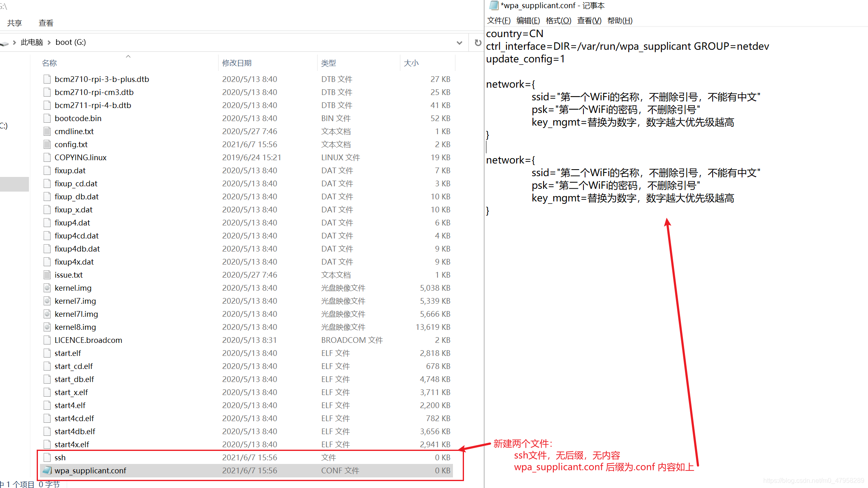868x488 pixels.
Task: Click the fixup_x.dat file icon
Action: 47,210
